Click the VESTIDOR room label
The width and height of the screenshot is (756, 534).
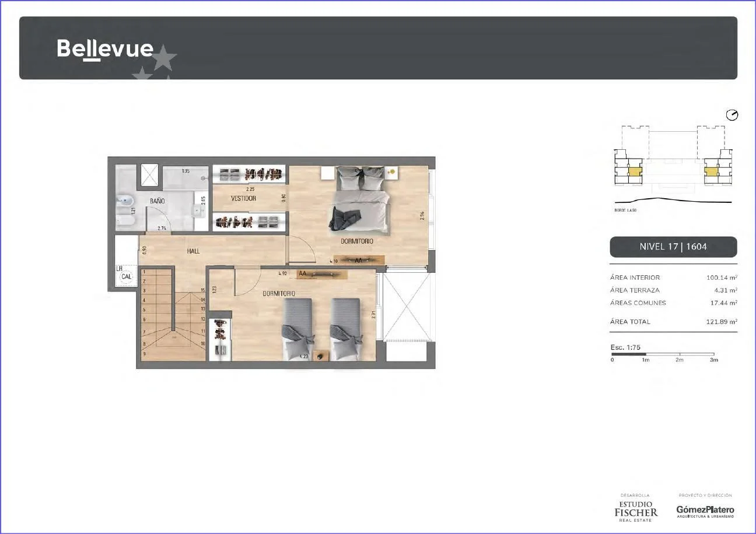(x=243, y=198)
